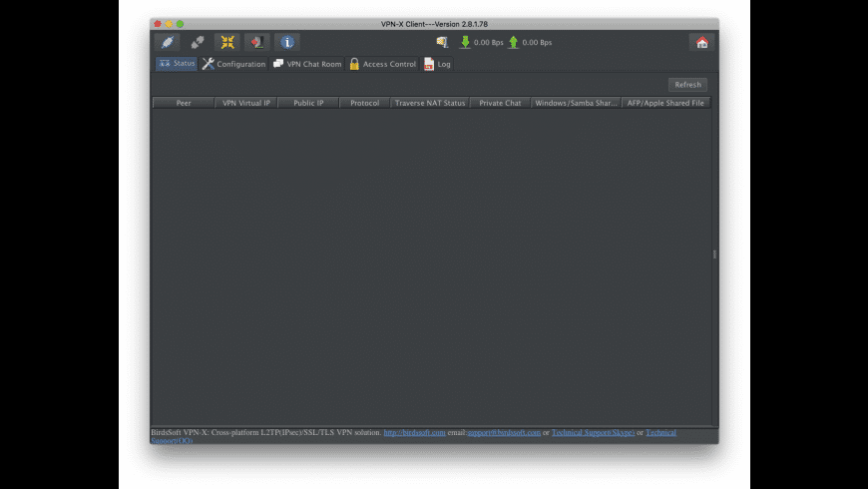Image resolution: width=868 pixels, height=489 pixels.
Task: Click the green upload arrow icon
Action: (514, 42)
